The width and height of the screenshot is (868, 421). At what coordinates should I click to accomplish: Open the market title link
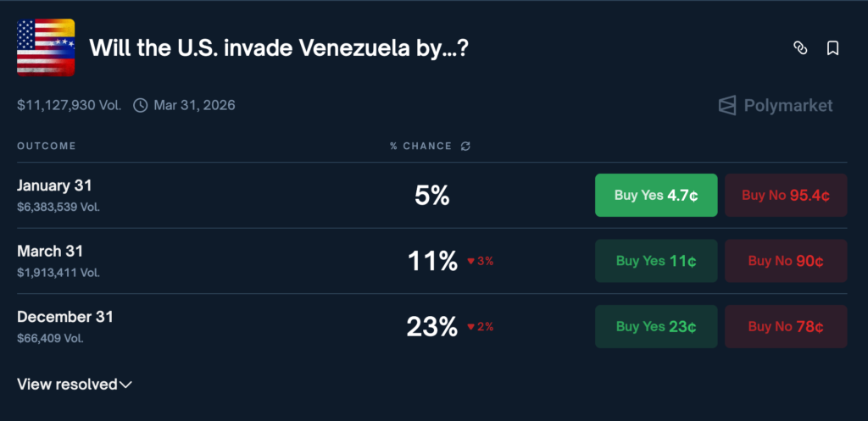point(279,48)
